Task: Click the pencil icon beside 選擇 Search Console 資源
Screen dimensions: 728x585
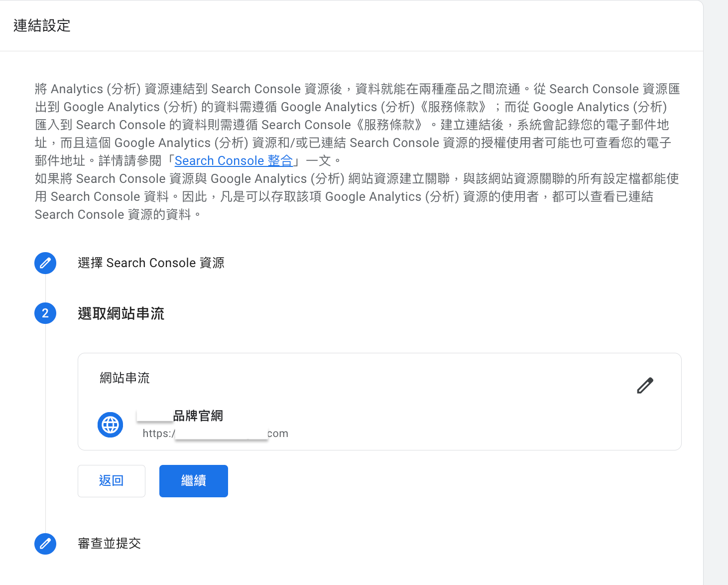Action: (x=45, y=263)
